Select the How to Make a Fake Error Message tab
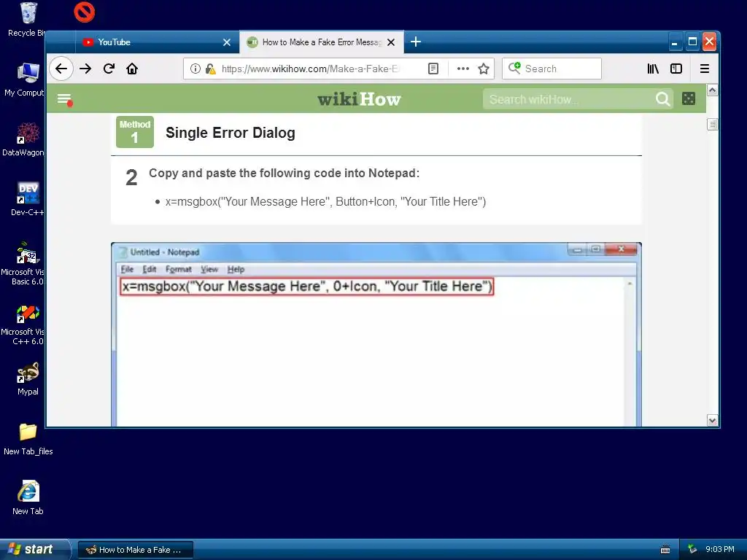This screenshot has width=747, height=560. (x=322, y=42)
